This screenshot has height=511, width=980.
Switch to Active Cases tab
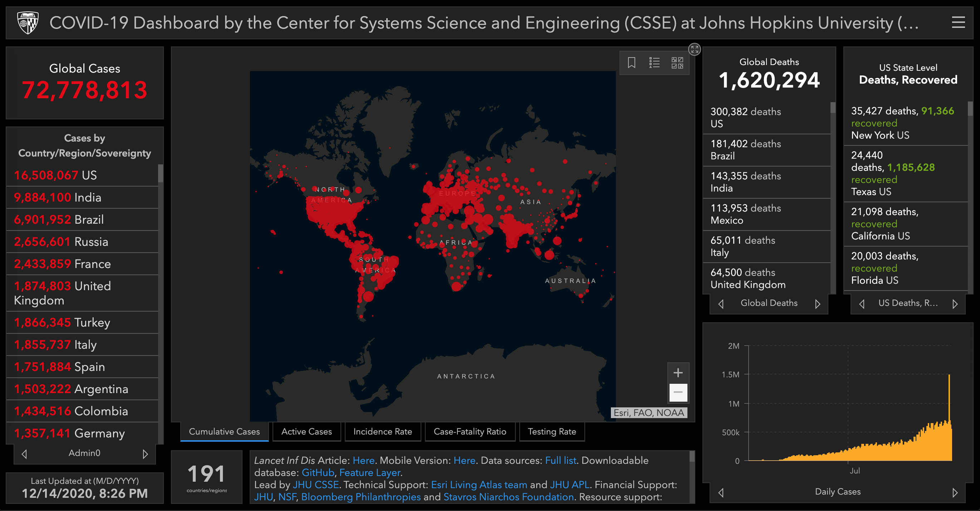coord(307,432)
